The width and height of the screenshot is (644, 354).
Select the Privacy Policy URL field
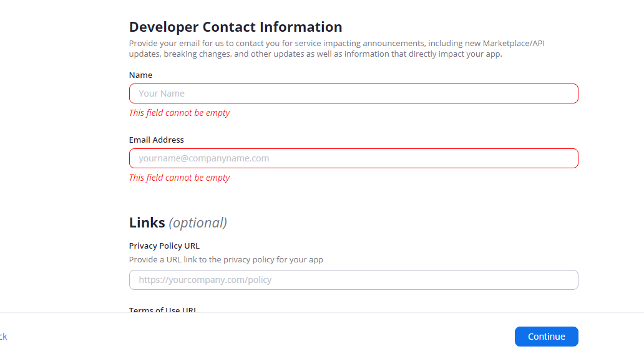point(354,280)
